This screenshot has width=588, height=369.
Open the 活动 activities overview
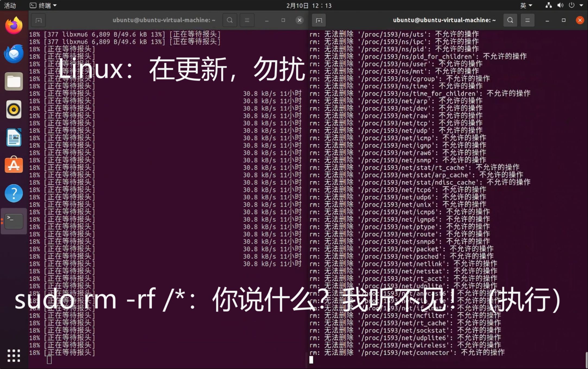point(10,5)
